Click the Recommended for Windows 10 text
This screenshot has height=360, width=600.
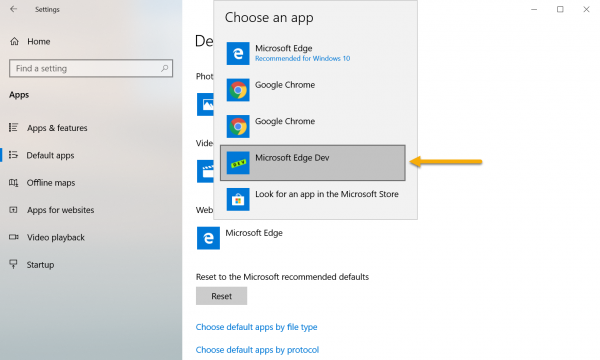302,59
